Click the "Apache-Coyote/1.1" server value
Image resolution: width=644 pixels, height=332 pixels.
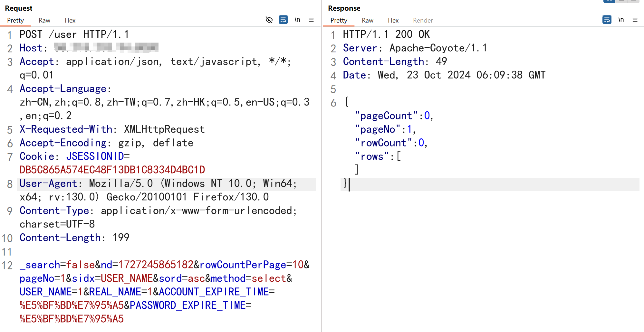pyautogui.click(x=438, y=48)
